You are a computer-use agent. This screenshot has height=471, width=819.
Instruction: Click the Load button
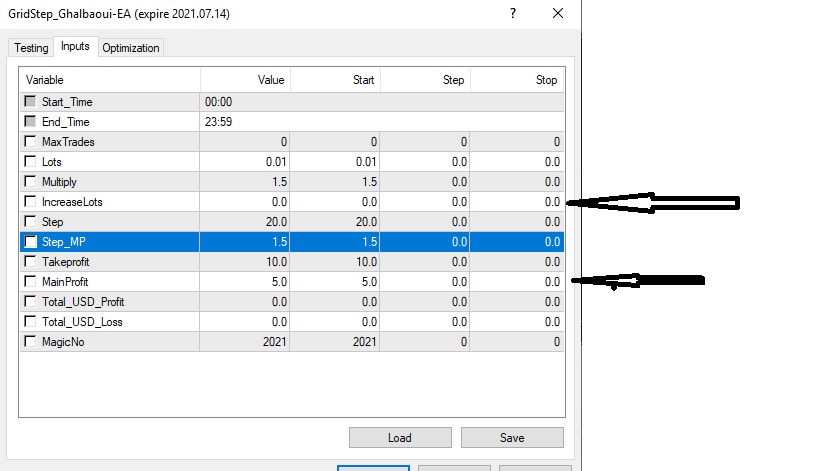(399, 438)
